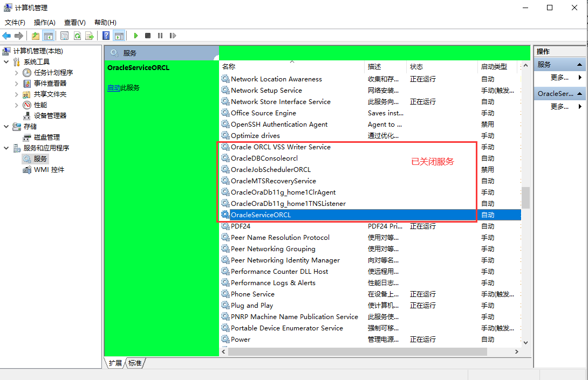Expand the 事件查看器 node arrow

click(x=17, y=83)
